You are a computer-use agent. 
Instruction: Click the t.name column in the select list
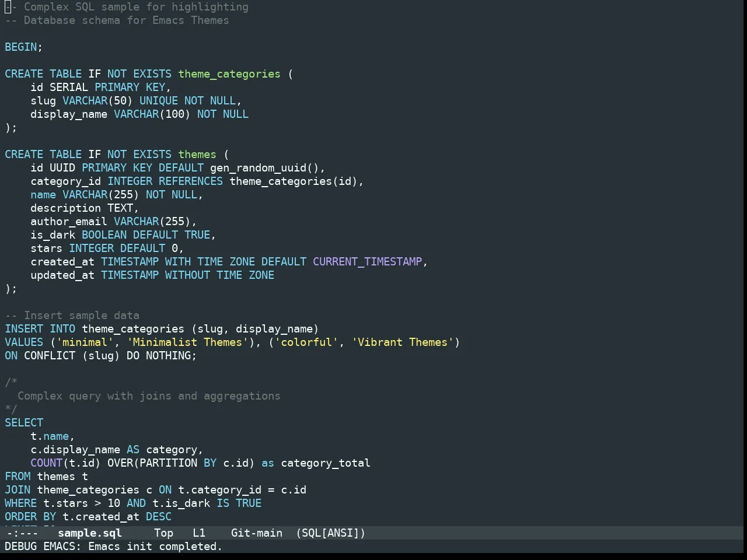pos(50,436)
